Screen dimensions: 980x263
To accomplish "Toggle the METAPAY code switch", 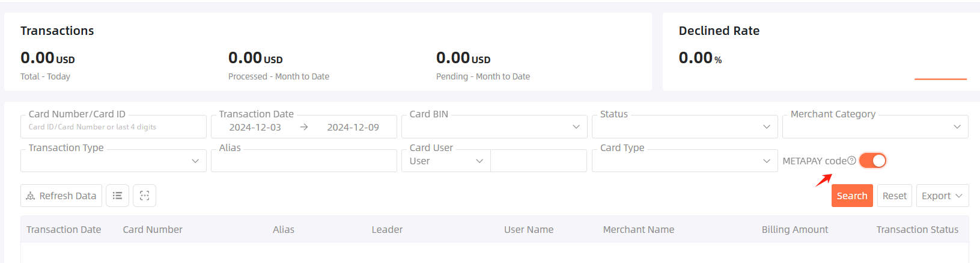I will [872, 161].
